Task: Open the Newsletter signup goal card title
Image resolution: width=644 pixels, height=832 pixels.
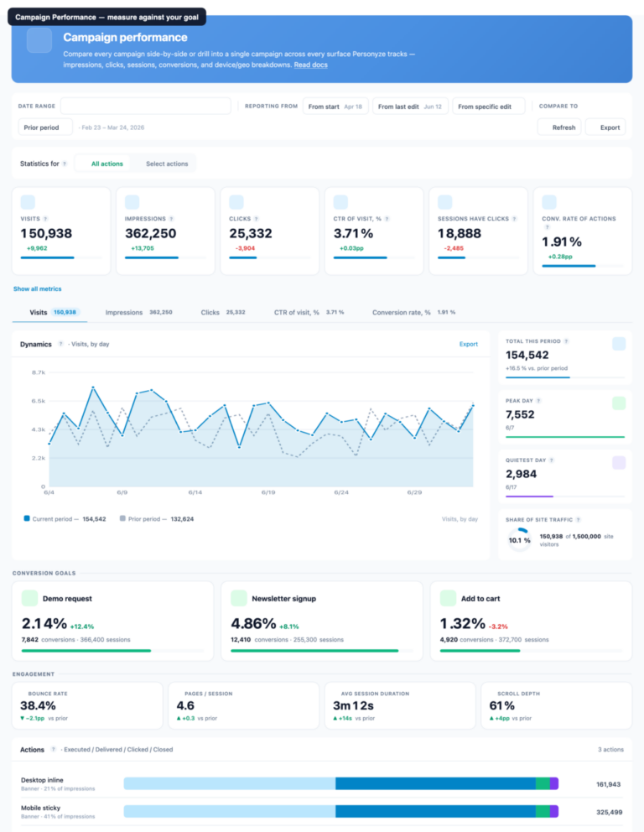Action: coord(283,599)
